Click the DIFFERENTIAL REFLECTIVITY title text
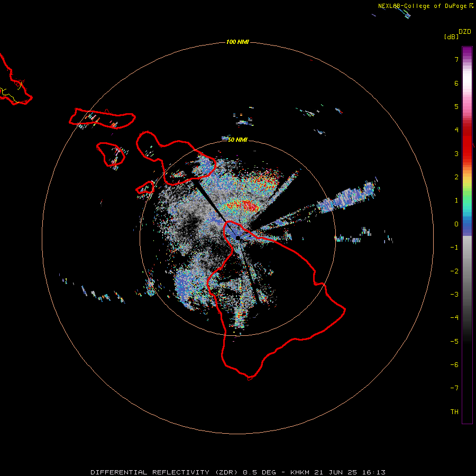 pyautogui.click(x=150, y=472)
